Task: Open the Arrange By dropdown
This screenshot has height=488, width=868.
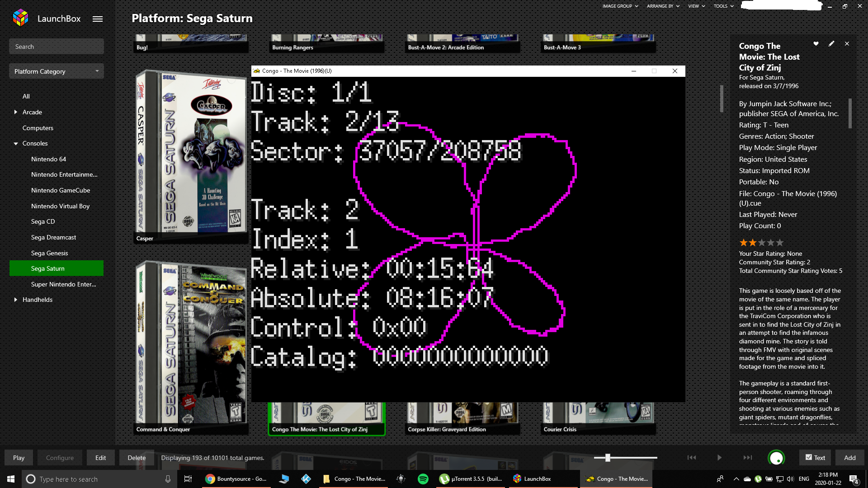Action: tap(663, 6)
